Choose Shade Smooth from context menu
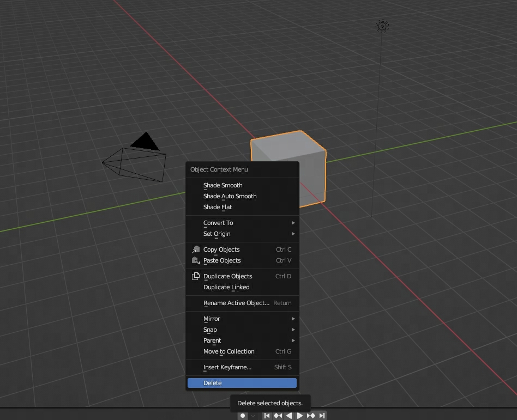Viewport: 517px width, 420px height. (223, 185)
